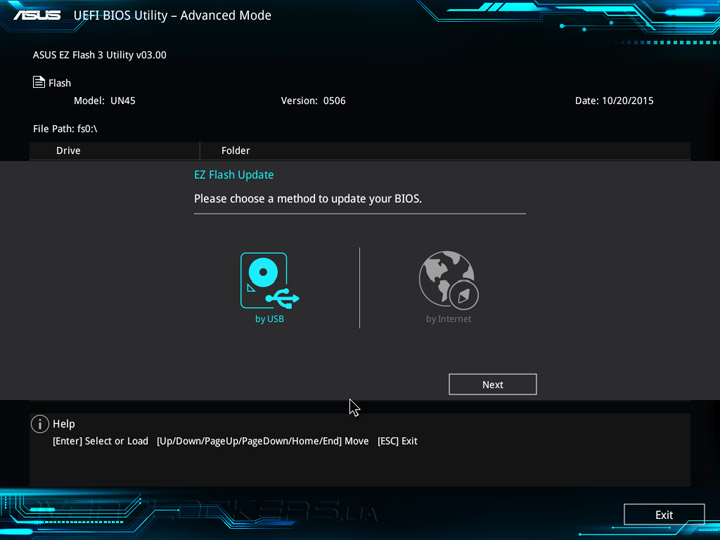Click the "by USB" label
Viewport: 720px width, 540px height.
coord(270,319)
